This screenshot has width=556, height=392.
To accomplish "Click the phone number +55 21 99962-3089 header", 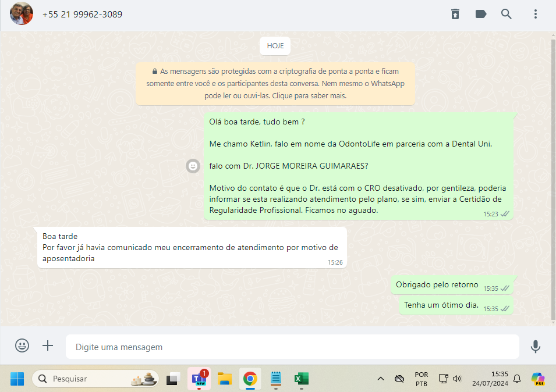I will click(82, 15).
